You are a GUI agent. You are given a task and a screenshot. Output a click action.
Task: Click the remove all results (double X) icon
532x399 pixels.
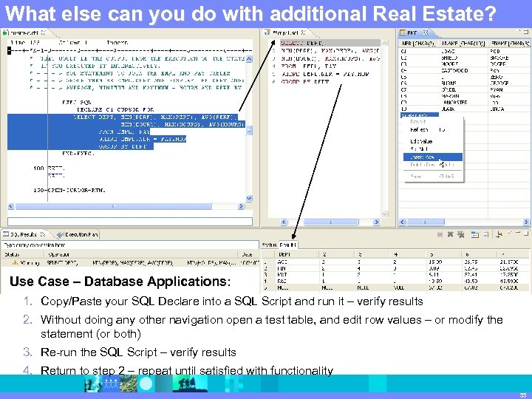click(x=461, y=234)
